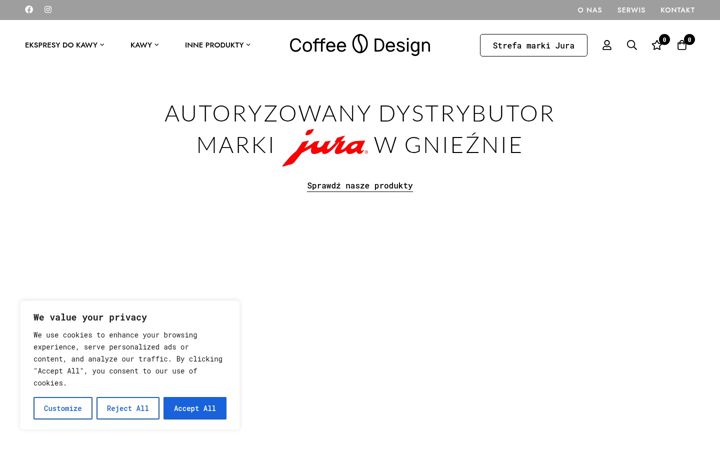Click Accept All cookies button
The image size is (720, 450).
point(195,408)
